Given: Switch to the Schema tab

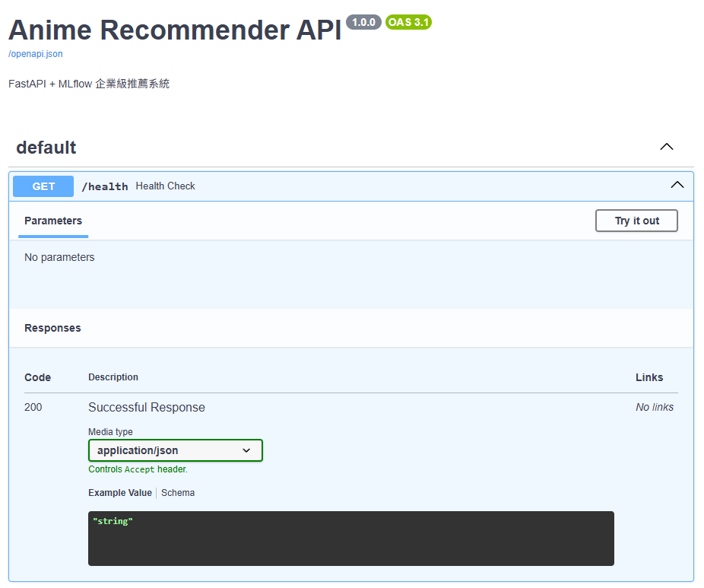Looking at the screenshot, I should pos(178,493).
